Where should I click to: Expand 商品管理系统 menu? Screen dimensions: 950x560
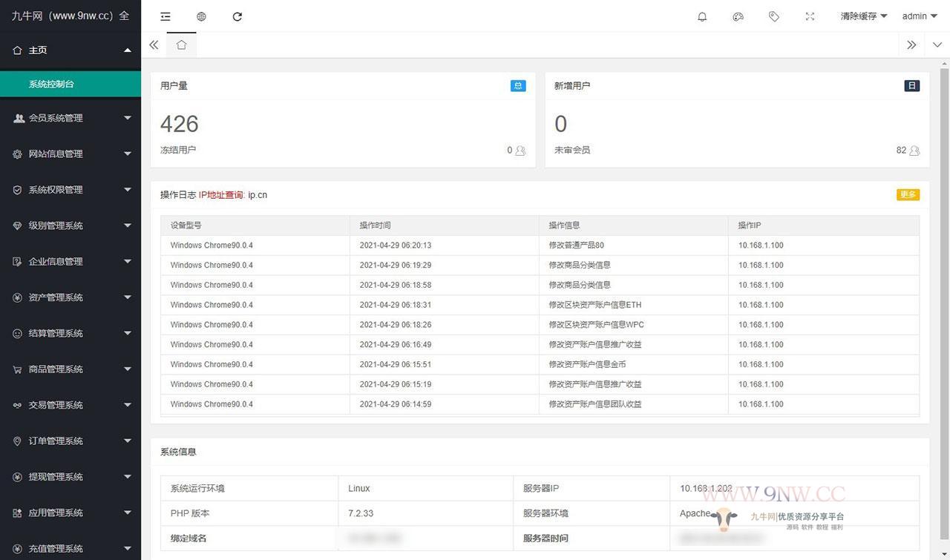point(71,369)
